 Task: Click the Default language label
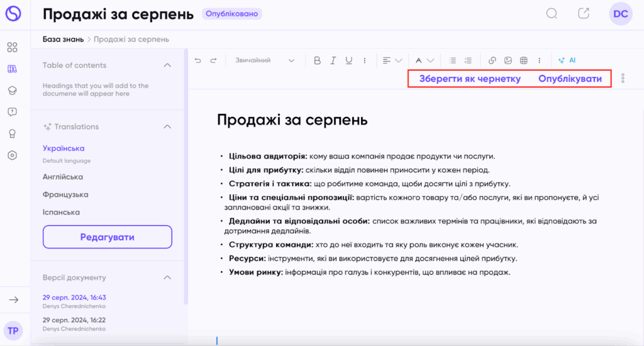pos(67,161)
